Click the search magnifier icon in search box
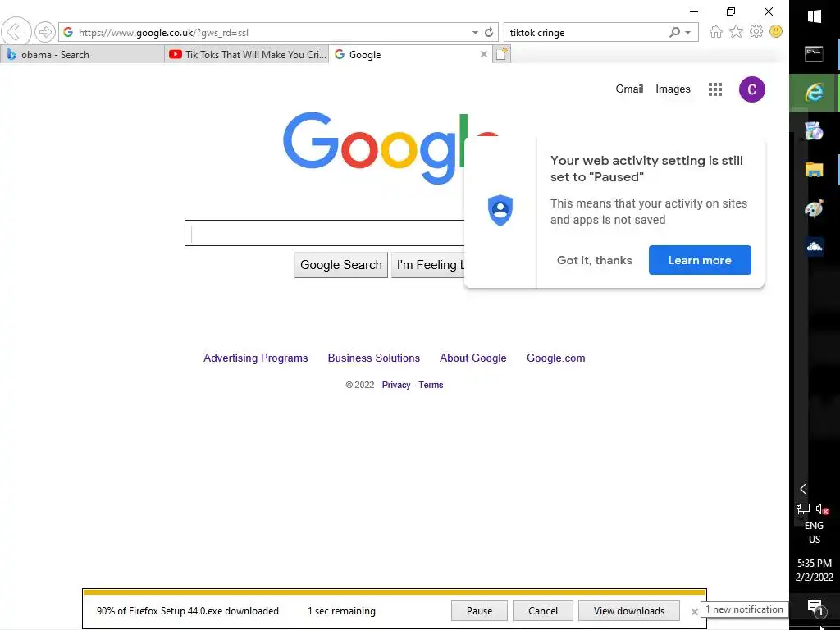 click(x=675, y=33)
